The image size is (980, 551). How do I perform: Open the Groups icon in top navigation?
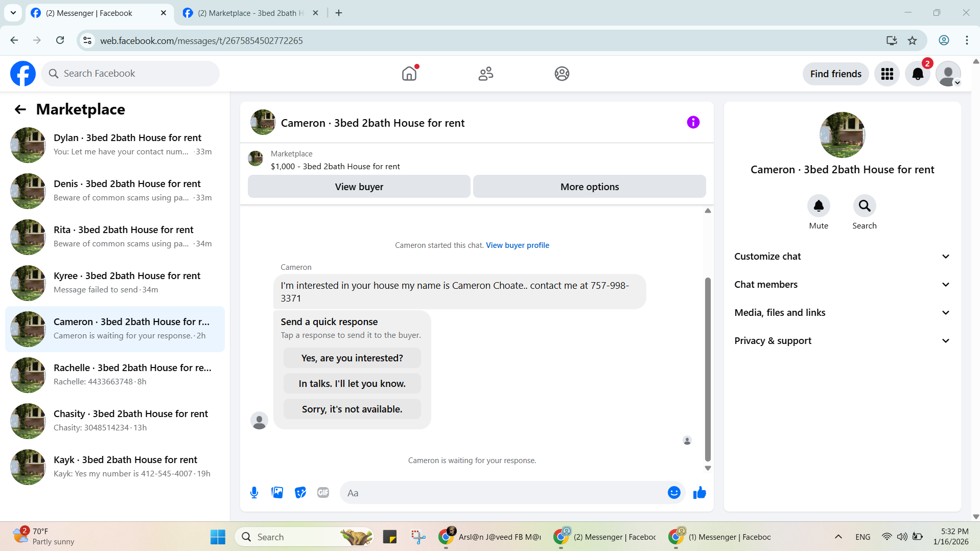pos(562,74)
